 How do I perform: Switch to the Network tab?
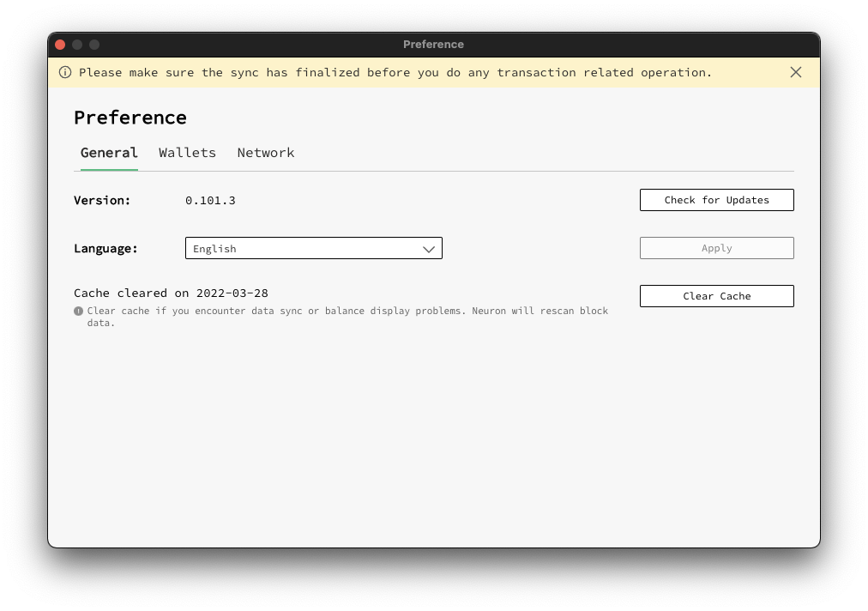pyautogui.click(x=266, y=153)
